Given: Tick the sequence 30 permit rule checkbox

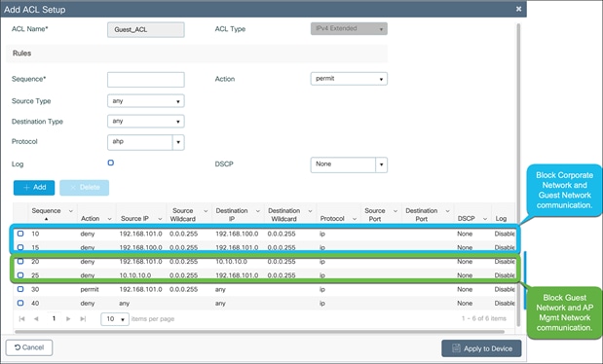Looking at the screenshot, I should [x=20, y=289].
